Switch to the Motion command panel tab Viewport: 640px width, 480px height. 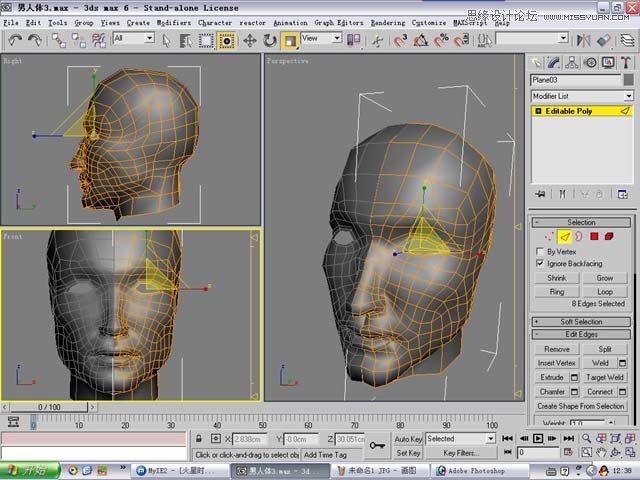(590, 62)
